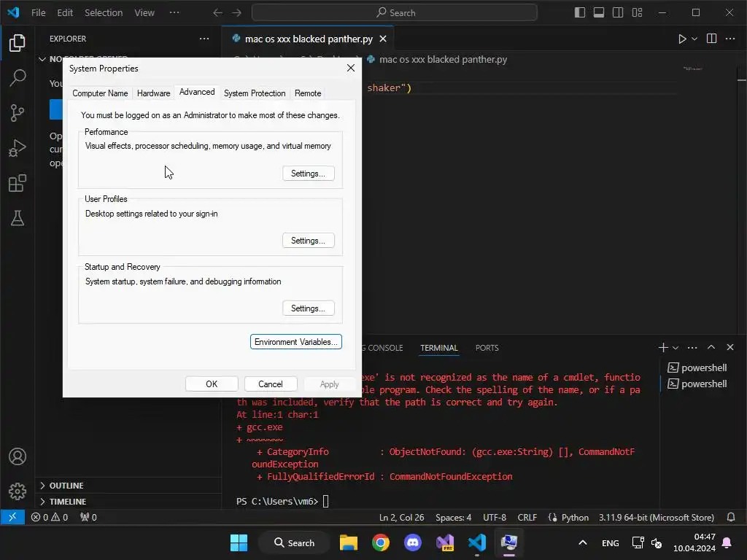
Task: Open the status bar notifications bell
Action: [730, 517]
